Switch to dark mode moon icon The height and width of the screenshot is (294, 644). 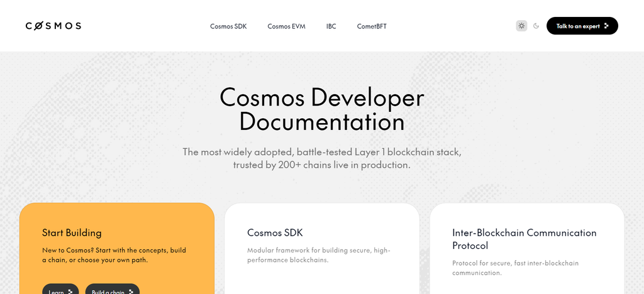[x=536, y=26]
